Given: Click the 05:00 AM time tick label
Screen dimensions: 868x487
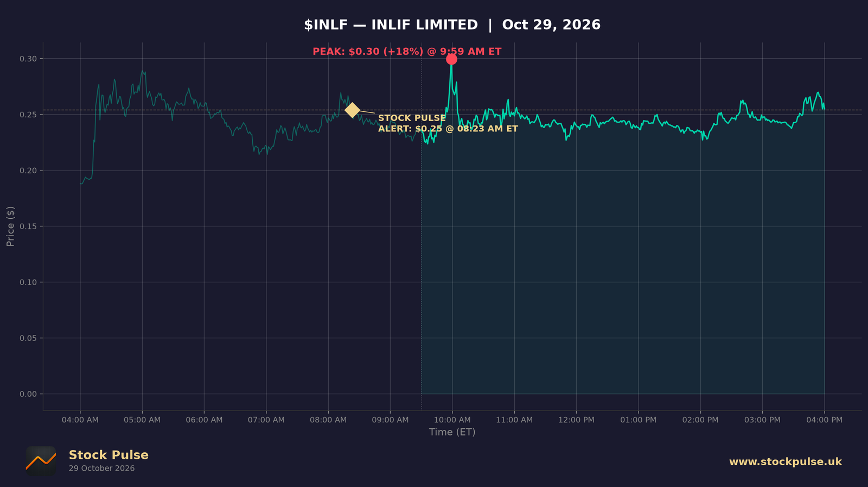Looking at the screenshot, I should point(142,420).
